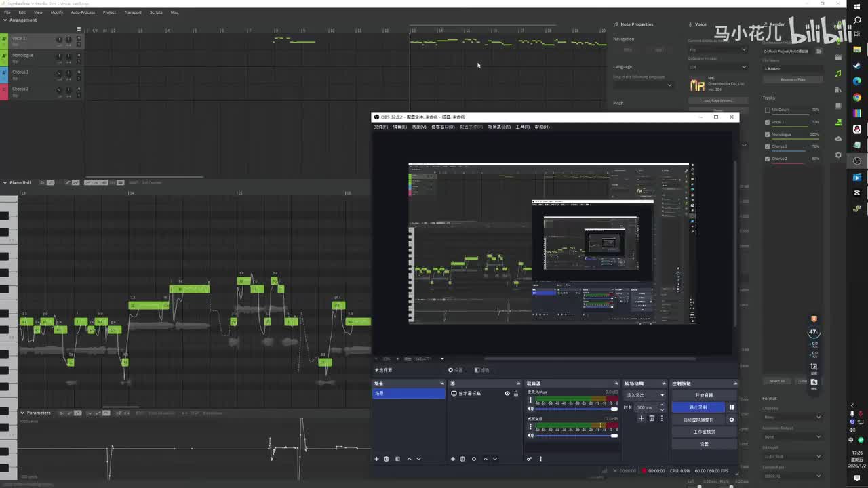Collapse the Arrangement panel
The image size is (868, 488).
coord(5,20)
